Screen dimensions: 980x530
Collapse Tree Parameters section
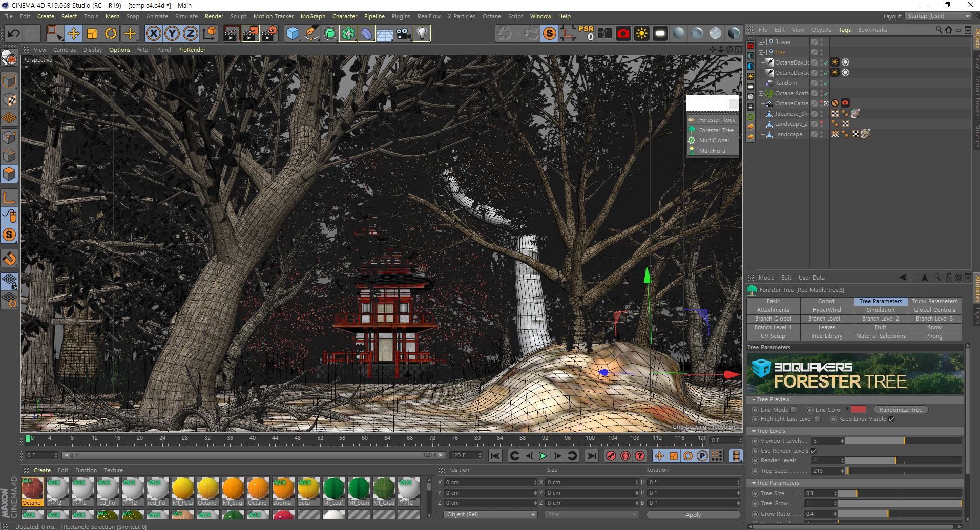click(x=754, y=483)
